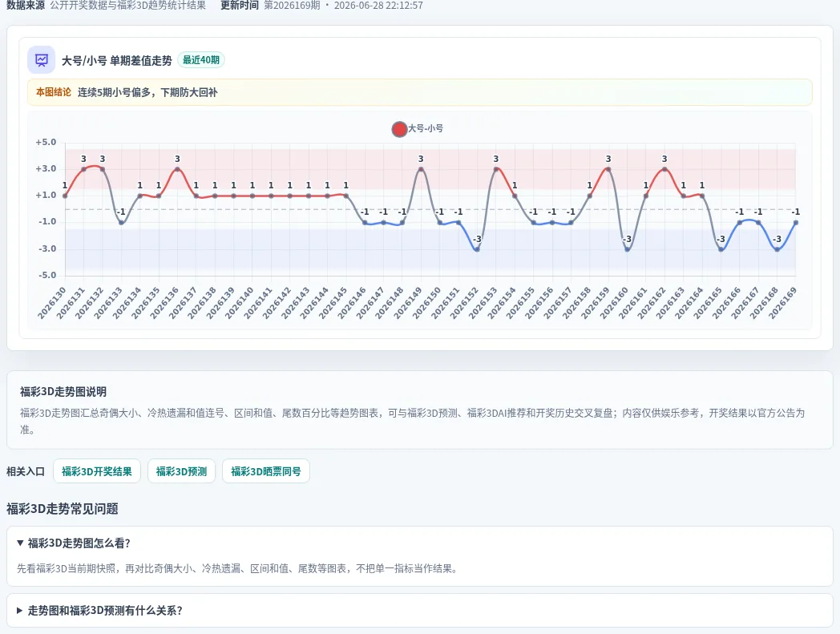Collapse the 福彩3D走势图怎么看? question
The width and height of the screenshot is (840, 634).
pos(419,543)
